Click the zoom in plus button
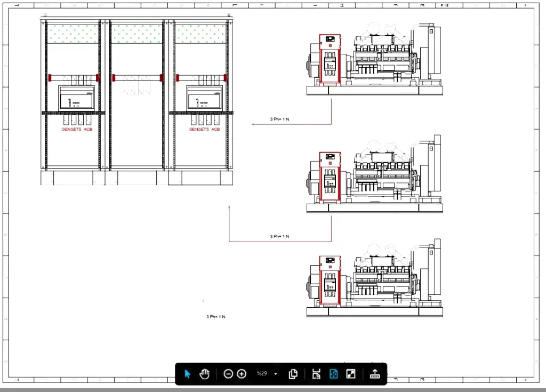 pyautogui.click(x=242, y=374)
